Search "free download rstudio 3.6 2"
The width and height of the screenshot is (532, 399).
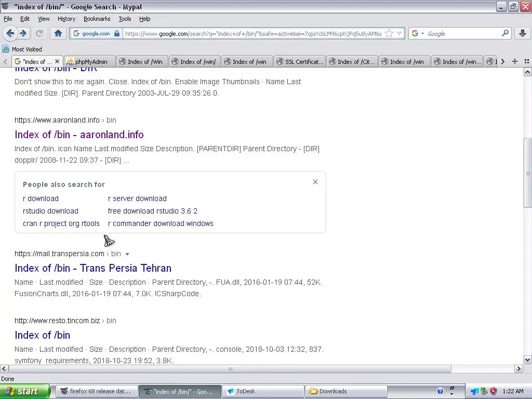pos(153,211)
